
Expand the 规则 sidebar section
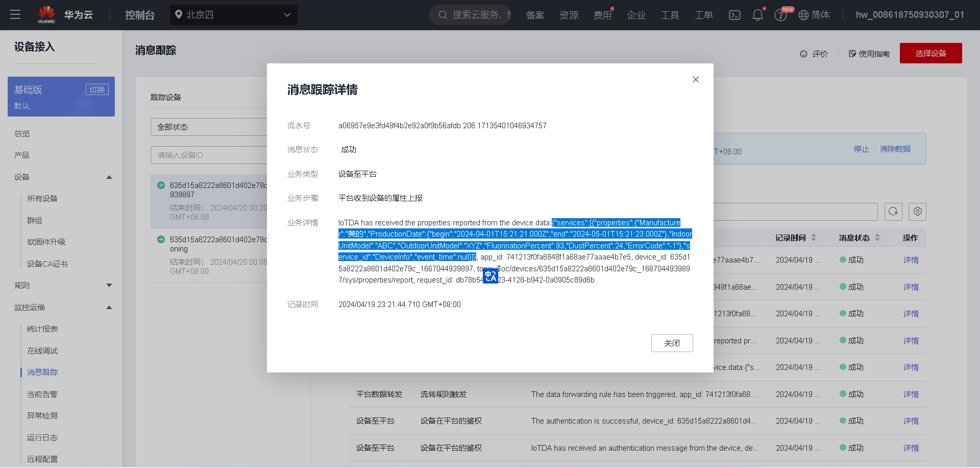(x=109, y=285)
